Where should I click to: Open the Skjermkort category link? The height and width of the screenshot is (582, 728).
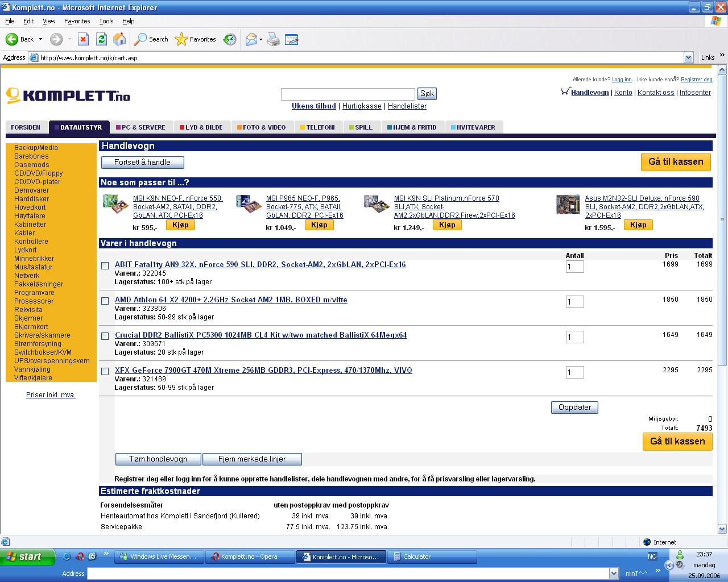coord(31,327)
